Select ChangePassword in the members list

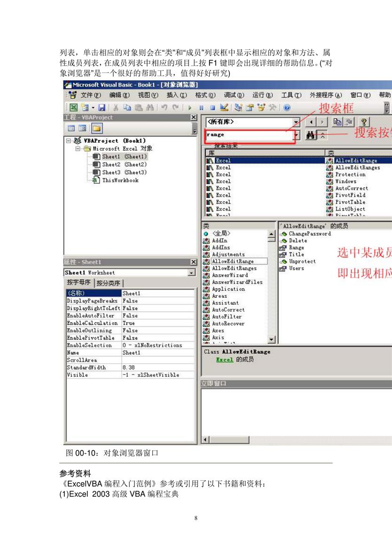coord(309,234)
